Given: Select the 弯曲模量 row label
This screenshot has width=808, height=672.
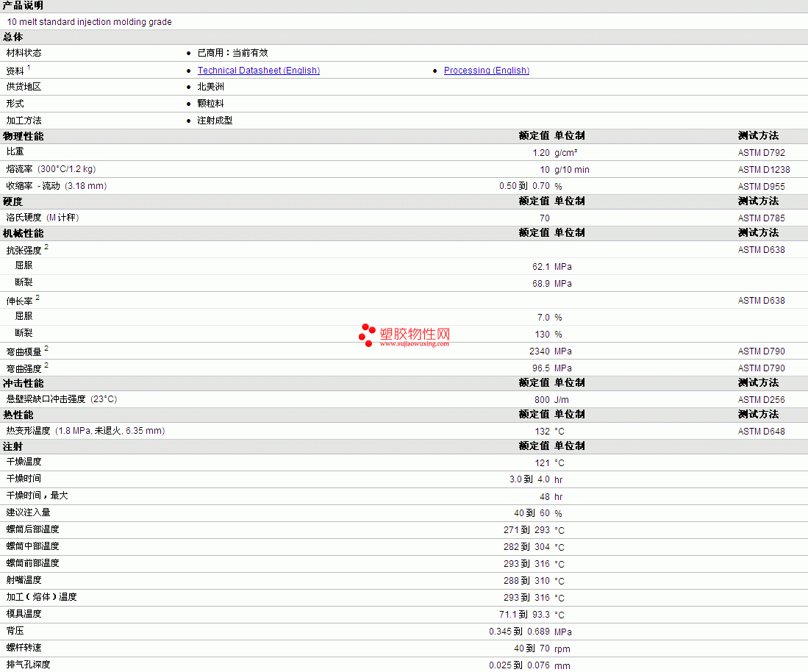Looking at the screenshot, I should tap(24, 352).
